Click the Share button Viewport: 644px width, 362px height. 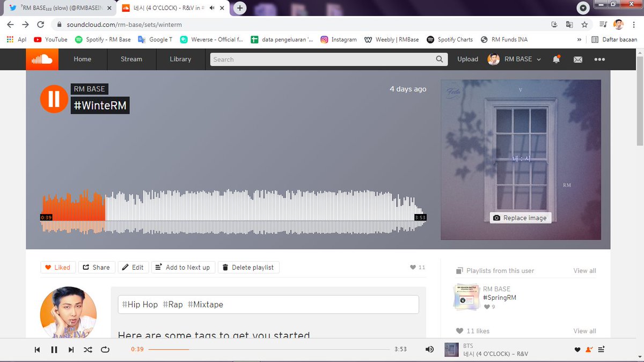[x=97, y=267]
